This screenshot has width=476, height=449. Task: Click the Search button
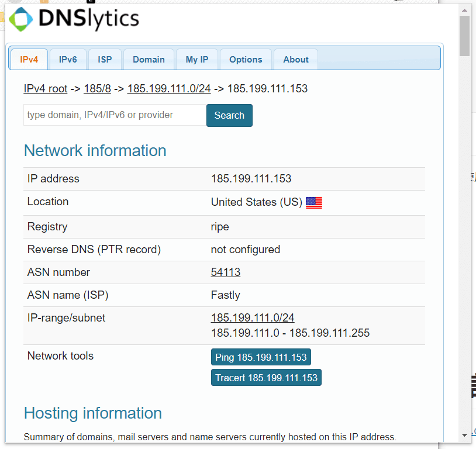tap(229, 115)
